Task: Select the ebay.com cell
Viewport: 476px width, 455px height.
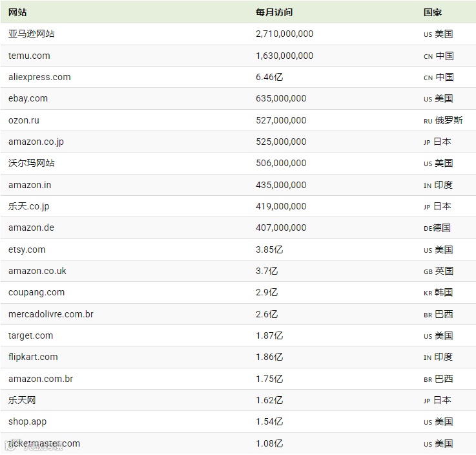Action: click(28, 98)
